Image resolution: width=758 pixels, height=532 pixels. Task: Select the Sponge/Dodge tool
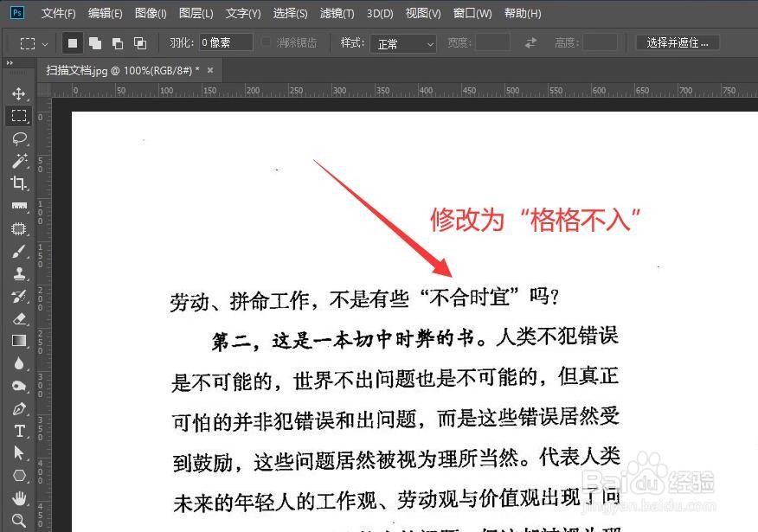tap(19, 386)
